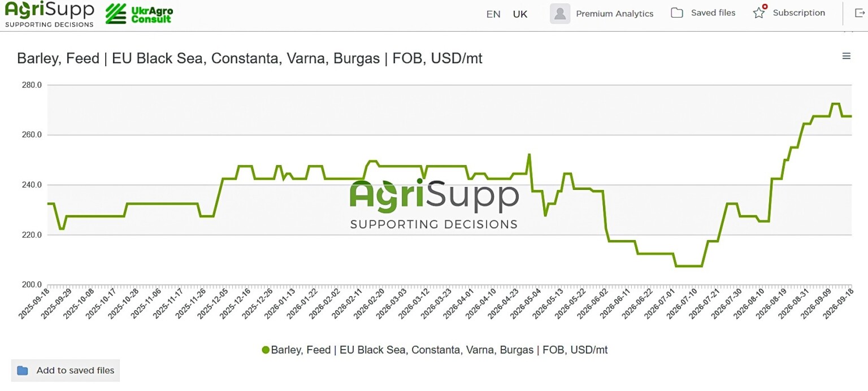Click the UkrAgroConsult logo

click(139, 14)
